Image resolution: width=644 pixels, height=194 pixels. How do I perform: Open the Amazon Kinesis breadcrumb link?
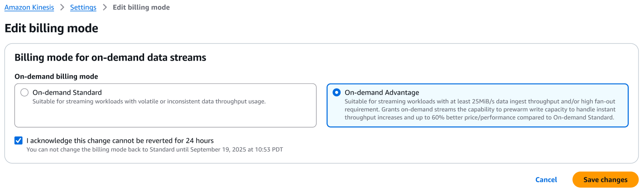(x=29, y=8)
